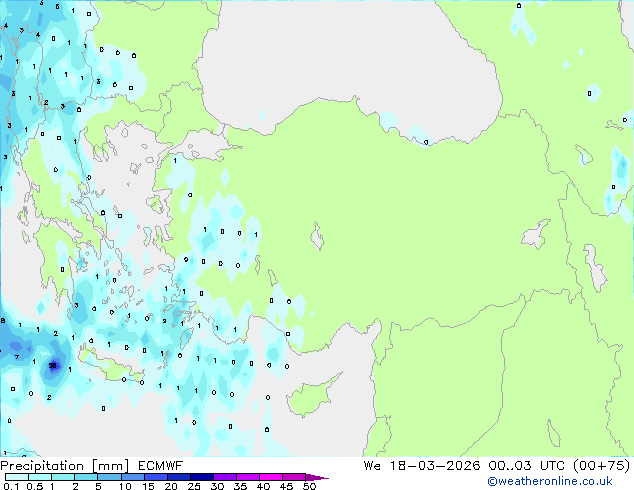Click the date text 'We 18-03-2026'

coord(422,466)
